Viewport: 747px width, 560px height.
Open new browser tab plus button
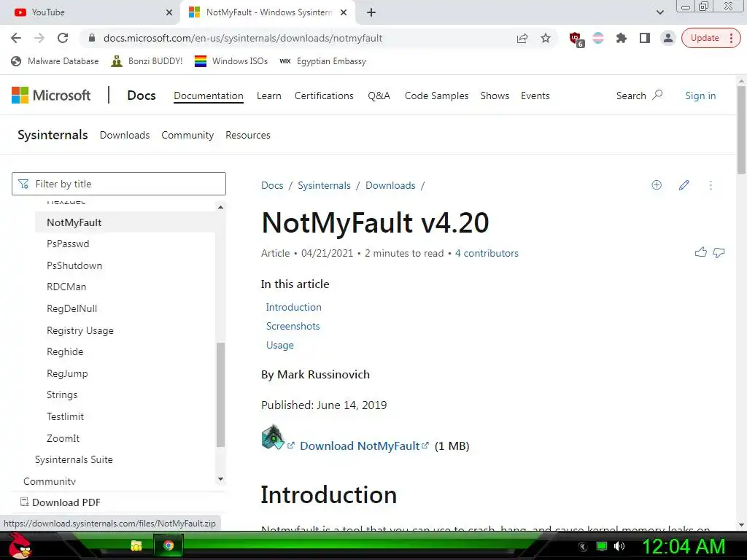[x=371, y=12]
